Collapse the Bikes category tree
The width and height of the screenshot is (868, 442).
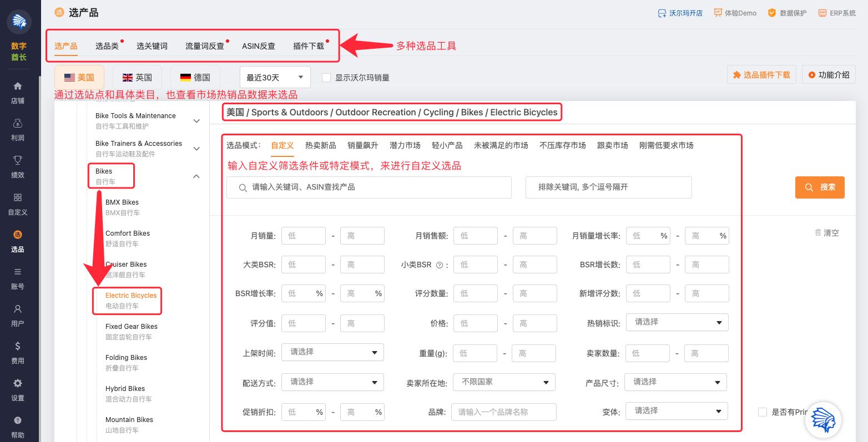pyautogui.click(x=196, y=176)
